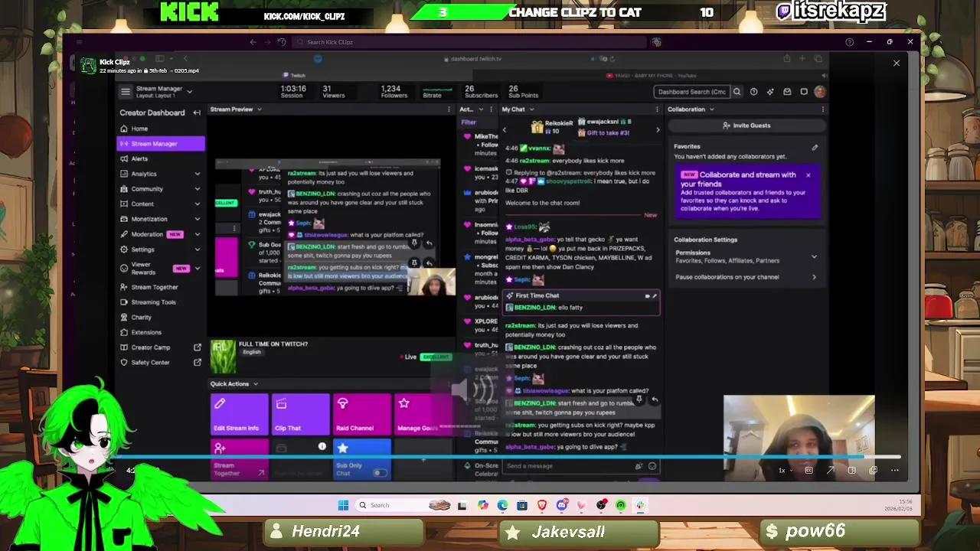Open Pause collaborations on your channel

[746, 277]
